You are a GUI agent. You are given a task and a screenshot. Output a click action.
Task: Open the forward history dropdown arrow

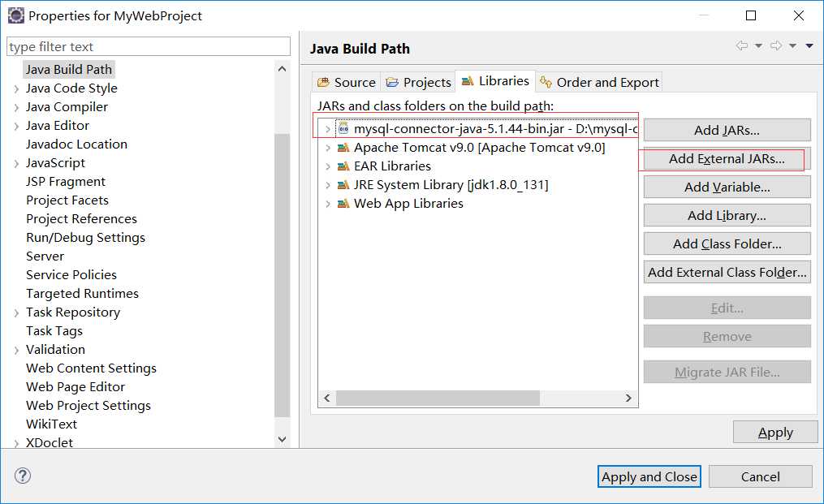pyautogui.click(x=792, y=45)
